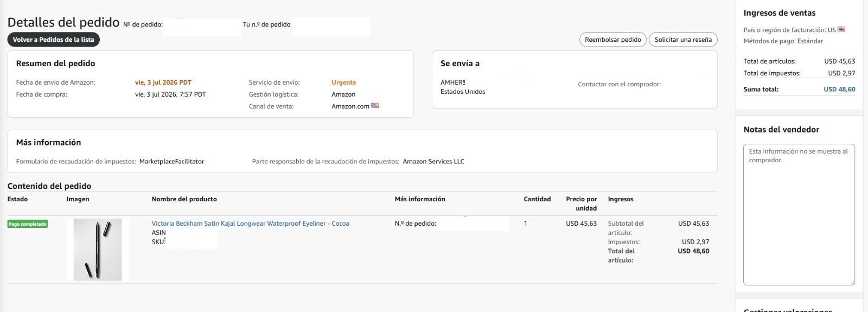Click MarketplaceFacilitator tax form value
Viewport: 868px width, 312px height.
(x=171, y=162)
